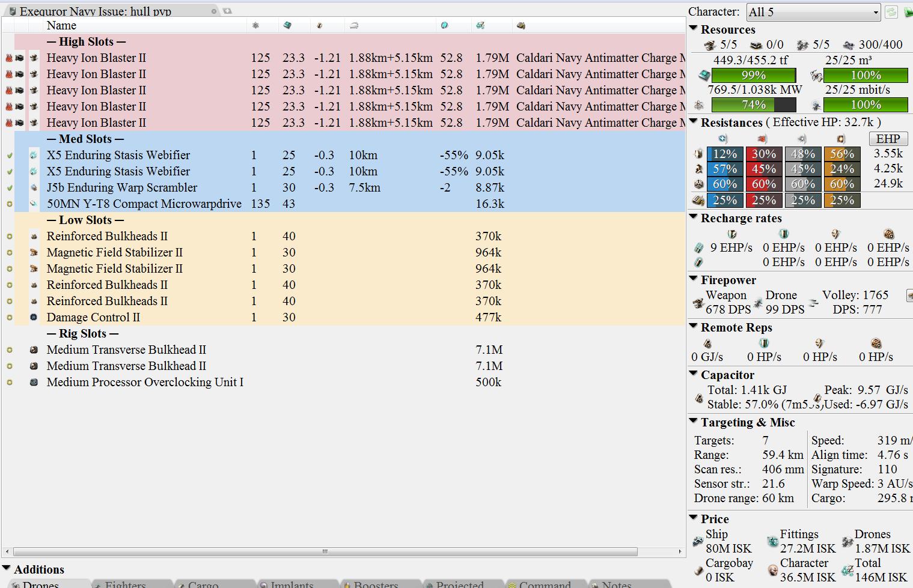
Task: Click the CPU icon beside the 99% bar
Action: pyautogui.click(x=703, y=75)
